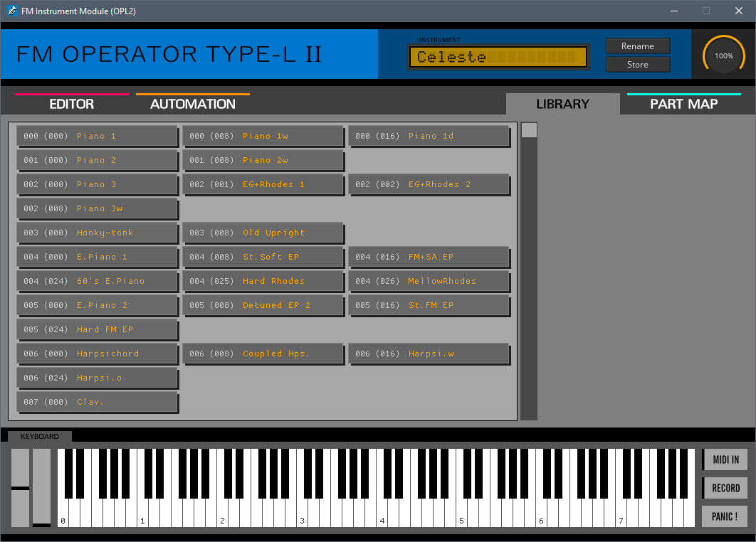Pick the Coupled Hps. preset
Viewport: 756px width, 542px height.
[x=263, y=354]
